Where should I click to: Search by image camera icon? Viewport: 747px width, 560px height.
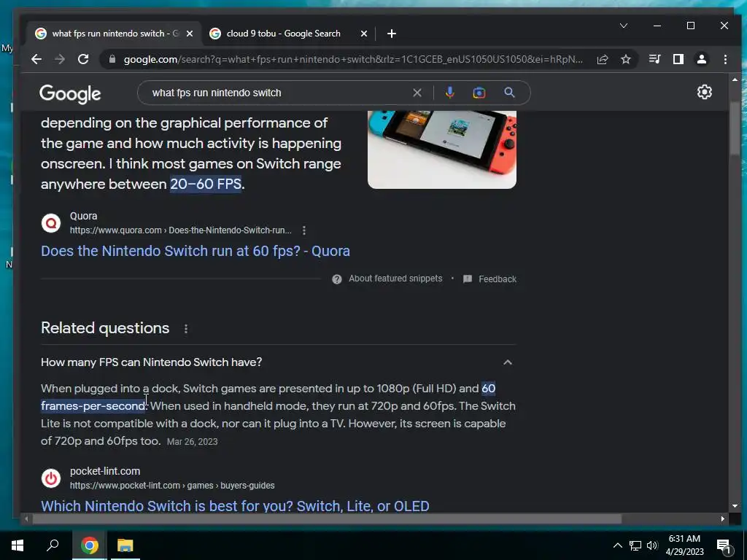[x=479, y=93]
